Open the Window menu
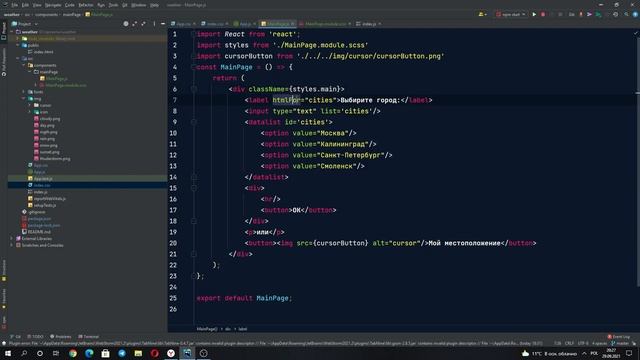This screenshot has height=360, width=640. pyautogui.click(x=139, y=5)
